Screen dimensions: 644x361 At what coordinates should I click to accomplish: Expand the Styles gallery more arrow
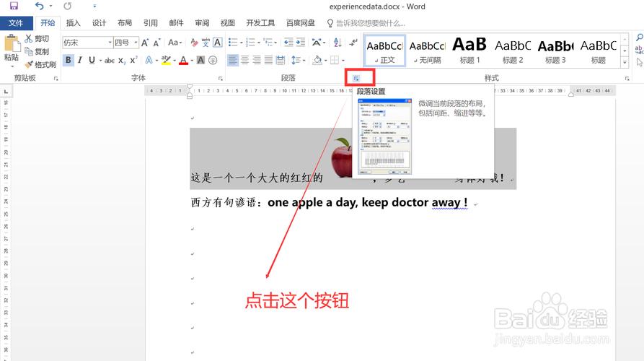click(625, 62)
